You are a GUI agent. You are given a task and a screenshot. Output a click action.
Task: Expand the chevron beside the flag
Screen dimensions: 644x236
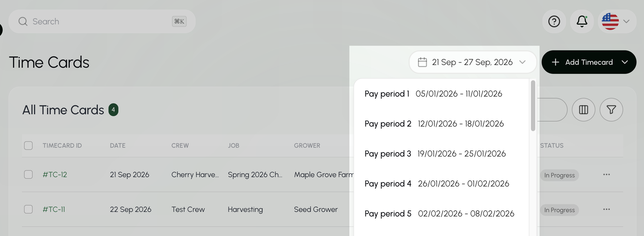pos(626,21)
